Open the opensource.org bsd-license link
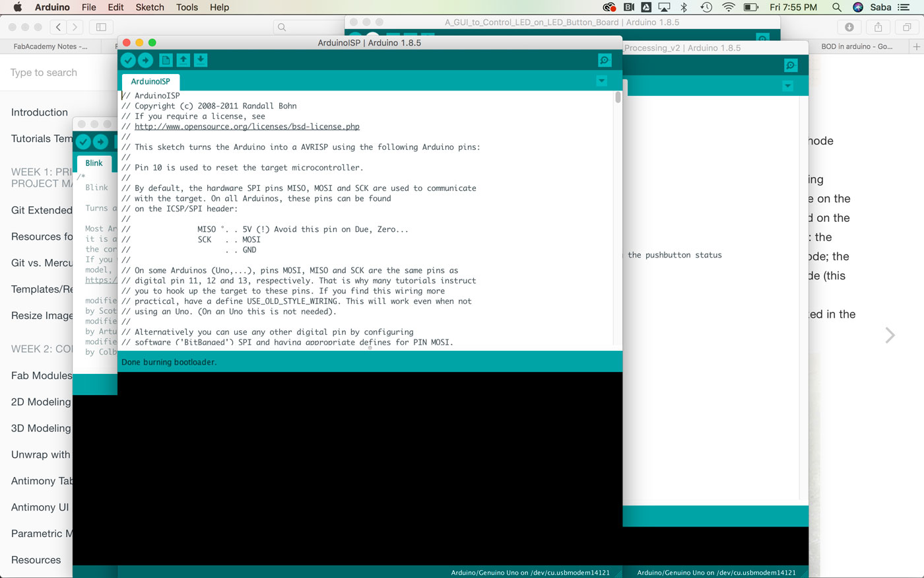The height and width of the screenshot is (578, 924). pyautogui.click(x=247, y=126)
